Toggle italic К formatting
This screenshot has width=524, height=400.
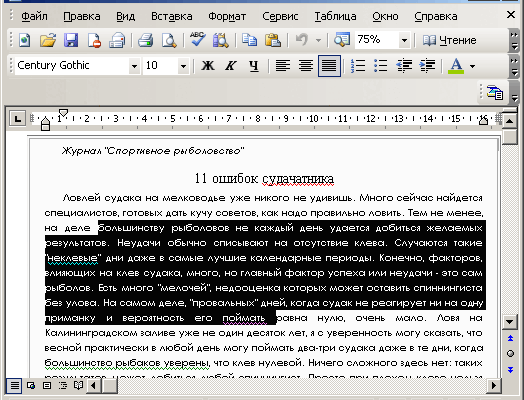click(x=230, y=66)
